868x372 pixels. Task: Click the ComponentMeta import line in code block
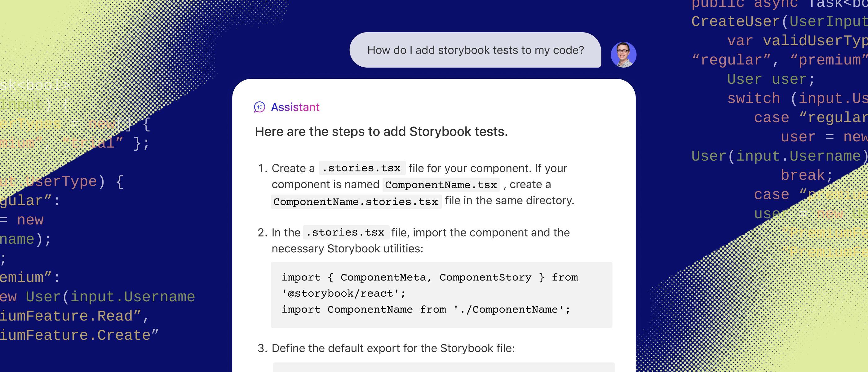pos(429,277)
